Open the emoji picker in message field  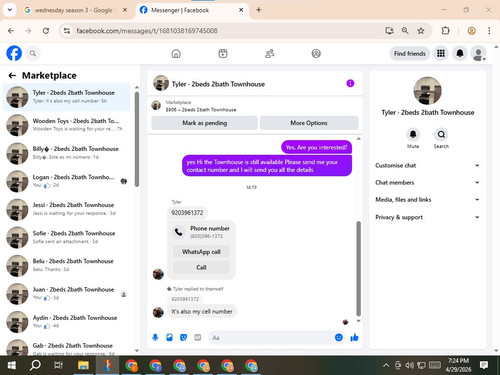(339, 338)
